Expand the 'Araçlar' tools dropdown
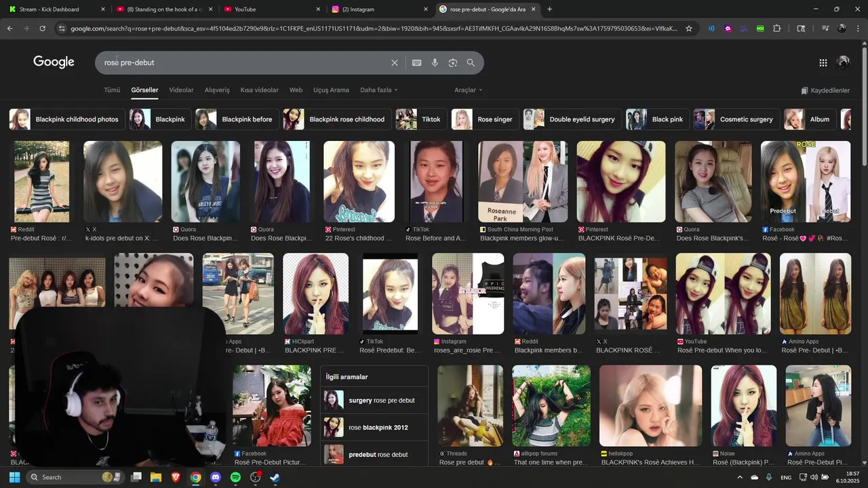Viewport: 868px width, 488px height. coord(469,90)
